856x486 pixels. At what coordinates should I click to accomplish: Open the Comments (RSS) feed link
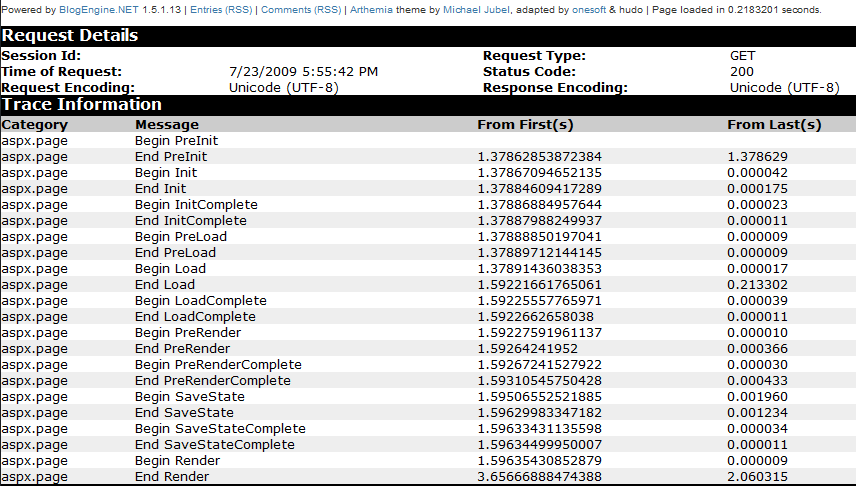click(301, 10)
